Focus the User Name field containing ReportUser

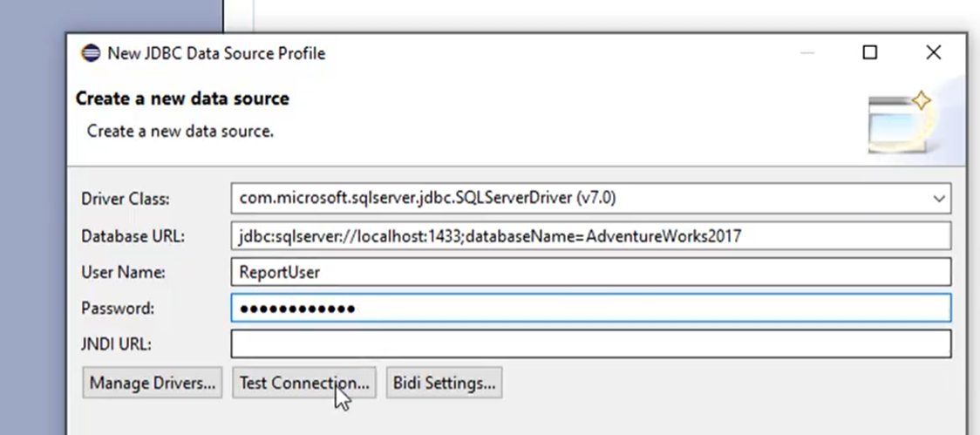point(590,273)
